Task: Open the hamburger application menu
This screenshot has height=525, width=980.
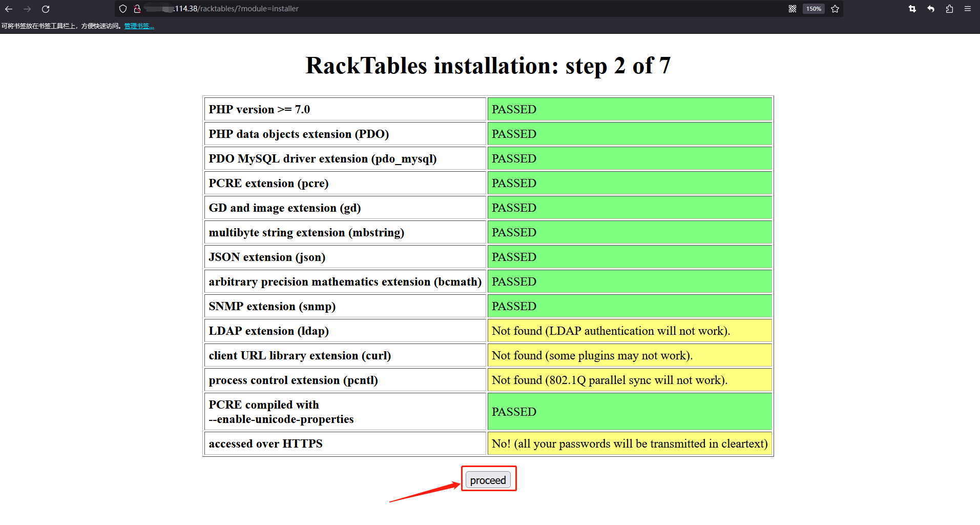Action: [968, 9]
